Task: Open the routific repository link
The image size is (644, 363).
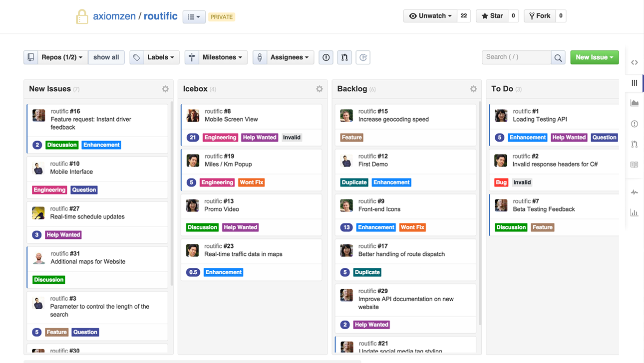Action: (x=160, y=16)
